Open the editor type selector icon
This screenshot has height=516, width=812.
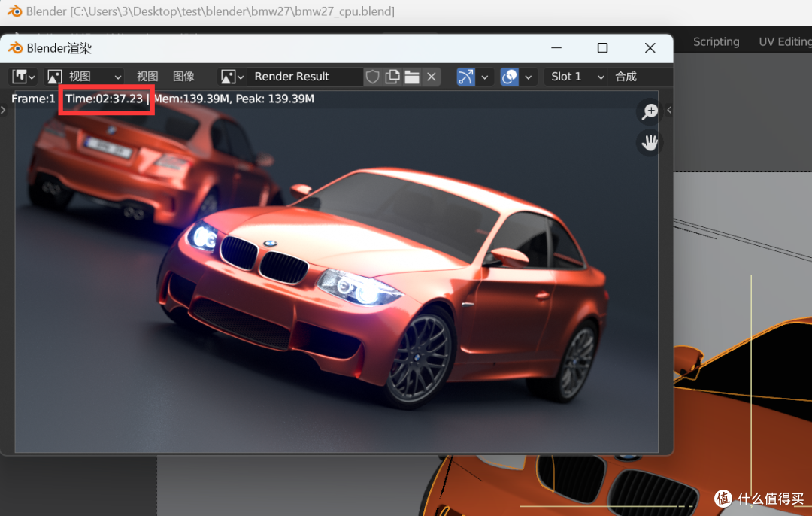24,77
